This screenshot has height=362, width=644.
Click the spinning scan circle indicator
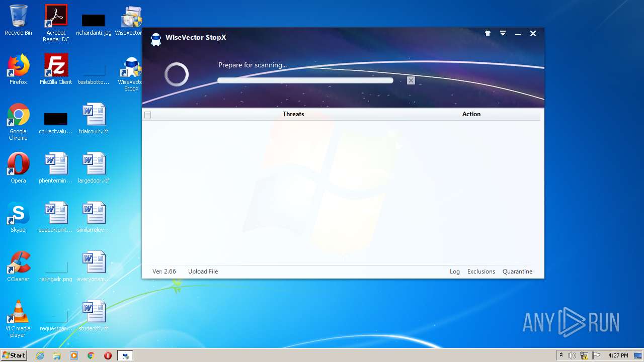tap(177, 74)
